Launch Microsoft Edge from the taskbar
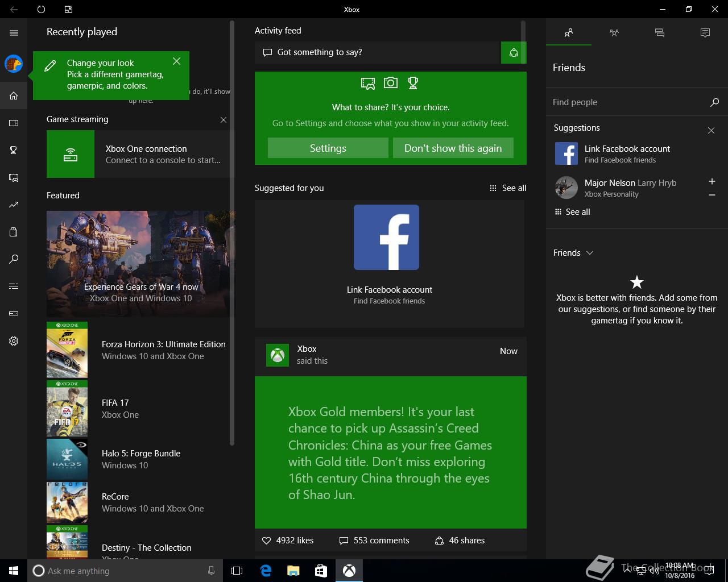Image resolution: width=728 pixels, height=582 pixels. [265, 571]
